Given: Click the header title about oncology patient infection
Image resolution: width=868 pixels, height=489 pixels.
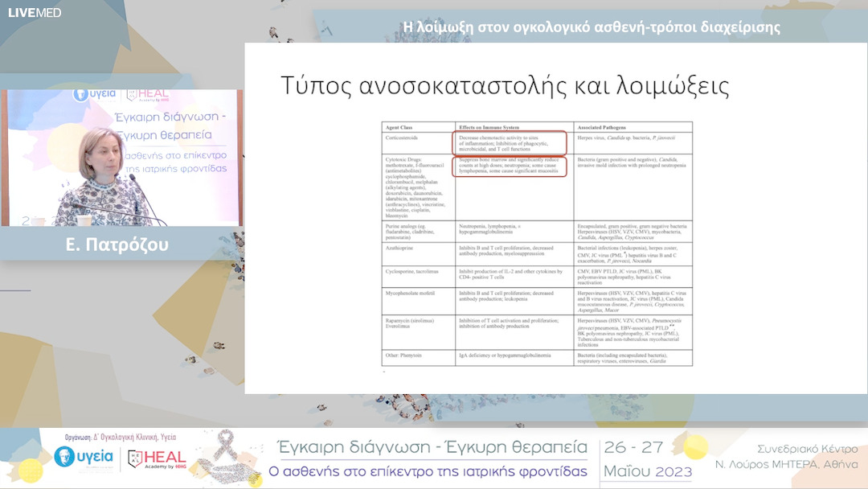Looking at the screenshot, I should [x=595, y=27].
